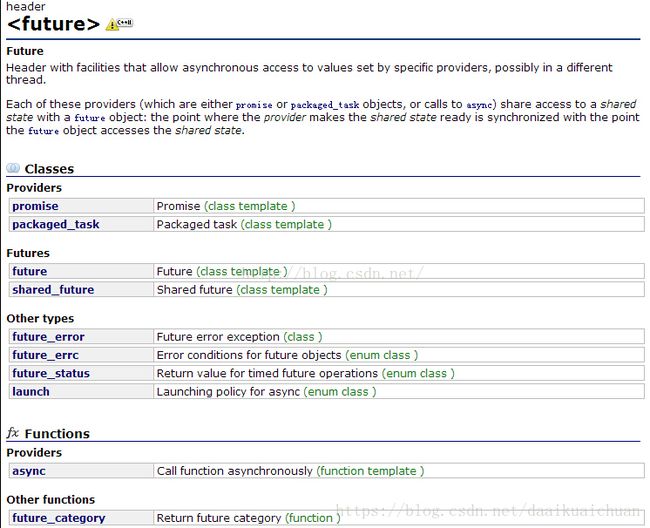Click 'Providers' subheading under Classes
Image resolution: width=650 pixels, height=528 pixels.
[x=34, y=188]
